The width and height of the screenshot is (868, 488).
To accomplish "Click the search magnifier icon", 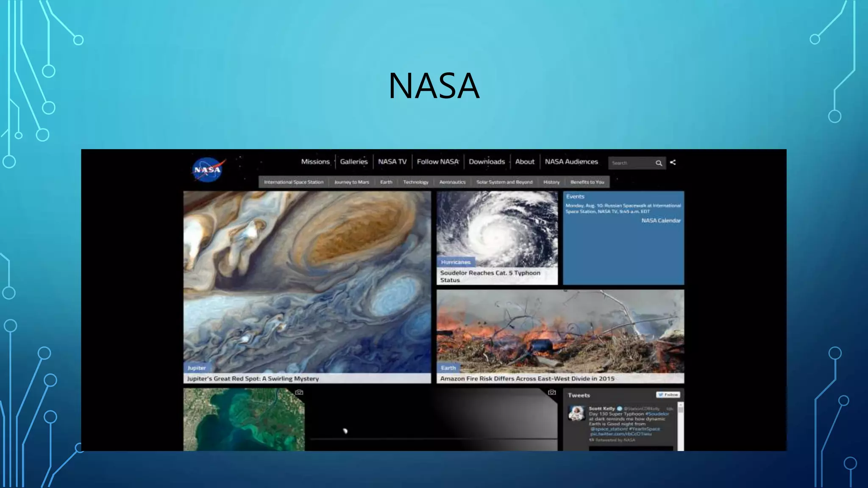I will click(x=659, y=163).
